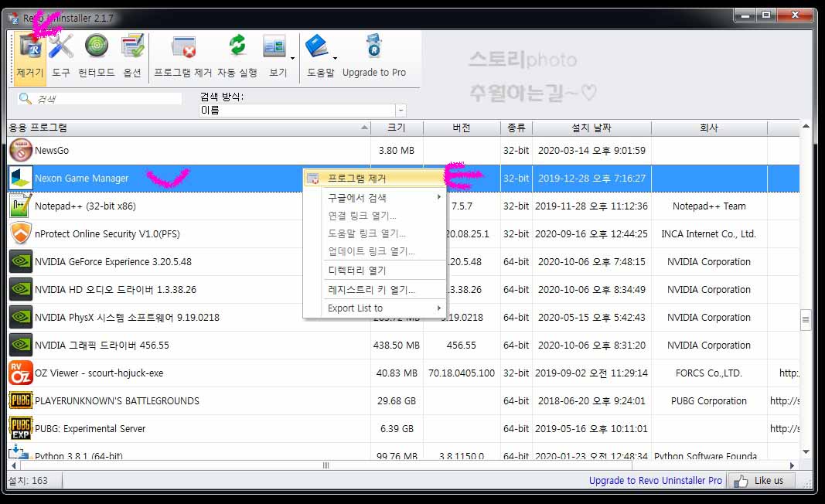The height and width of the screenshot is (504, 825).
Task: Choose 레지스트리 키 열기 menu item
Action: pos(375,290)
